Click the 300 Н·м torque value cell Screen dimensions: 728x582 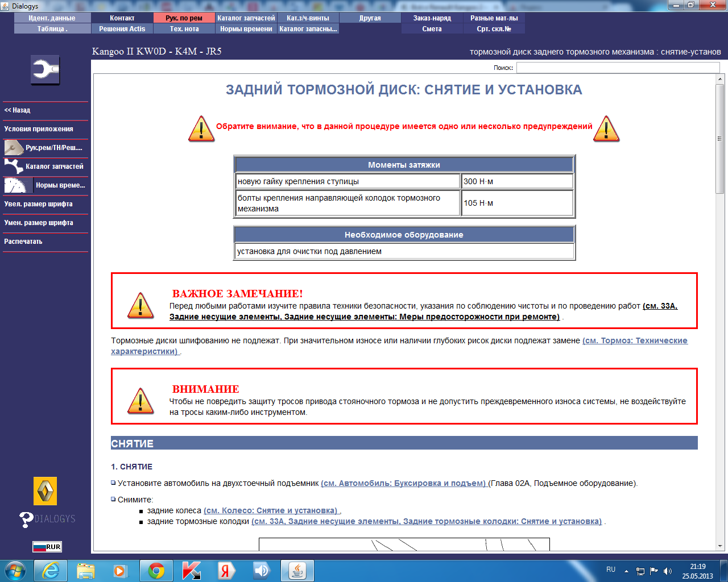tap(517, 181)
